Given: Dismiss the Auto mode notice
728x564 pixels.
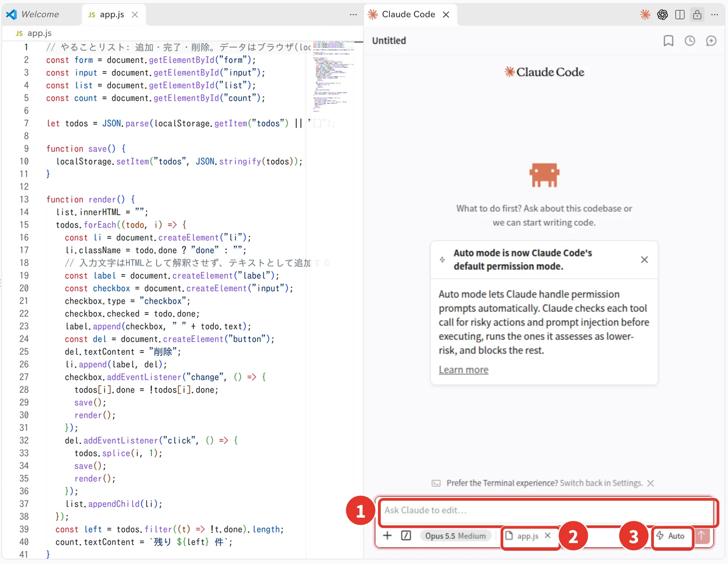Looking at the screenshot, I should (x=644, y=260).
